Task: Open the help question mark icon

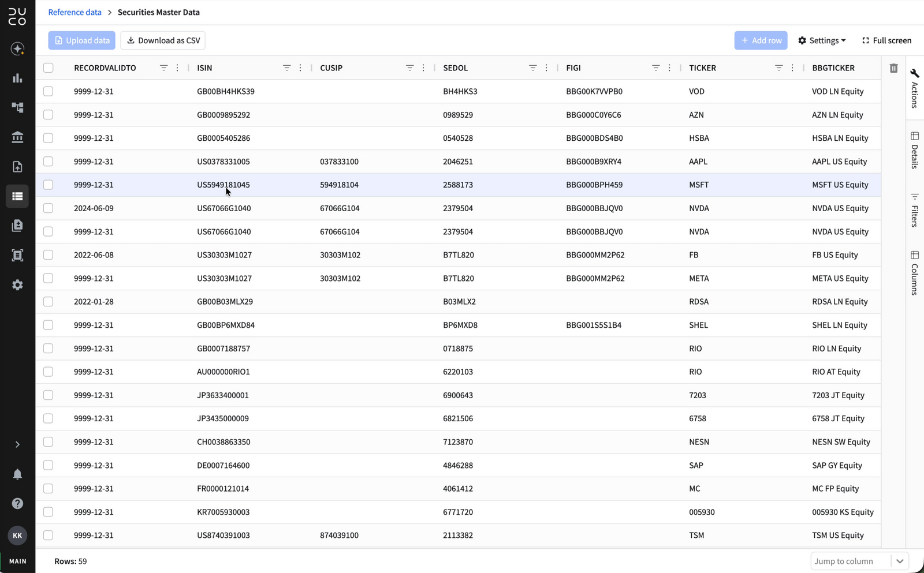Action: click(x=17, y=504)
